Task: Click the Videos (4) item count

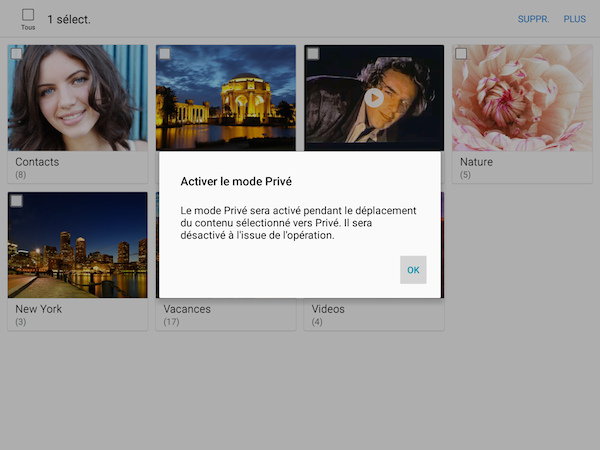Action: coord(317,322)
